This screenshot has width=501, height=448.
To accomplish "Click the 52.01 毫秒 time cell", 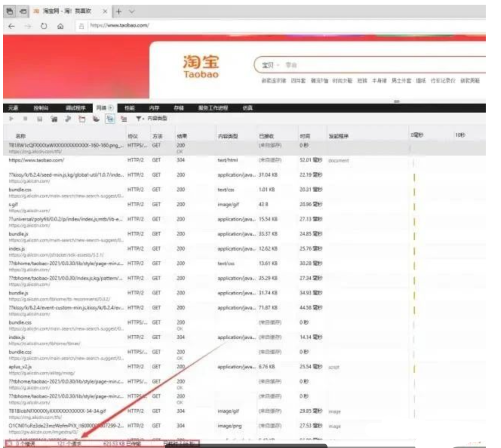I will tap(311, 160).
